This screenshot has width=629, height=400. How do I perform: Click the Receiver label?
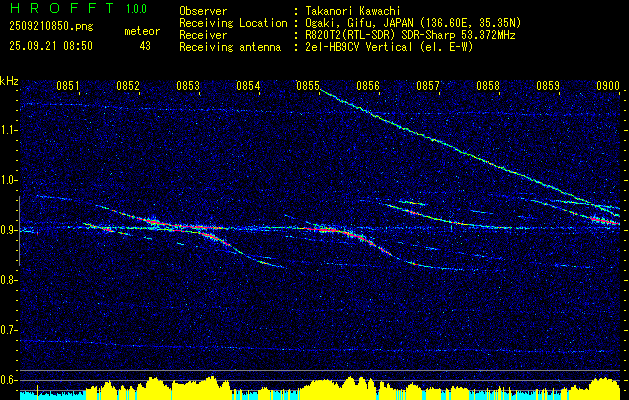203,35
